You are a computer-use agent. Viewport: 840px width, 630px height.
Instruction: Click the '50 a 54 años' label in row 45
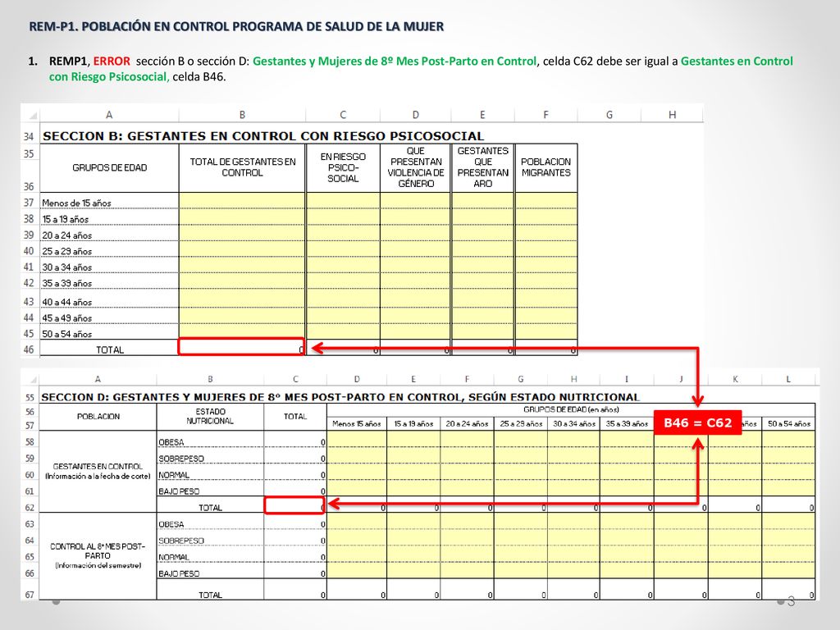pos(67,335)
